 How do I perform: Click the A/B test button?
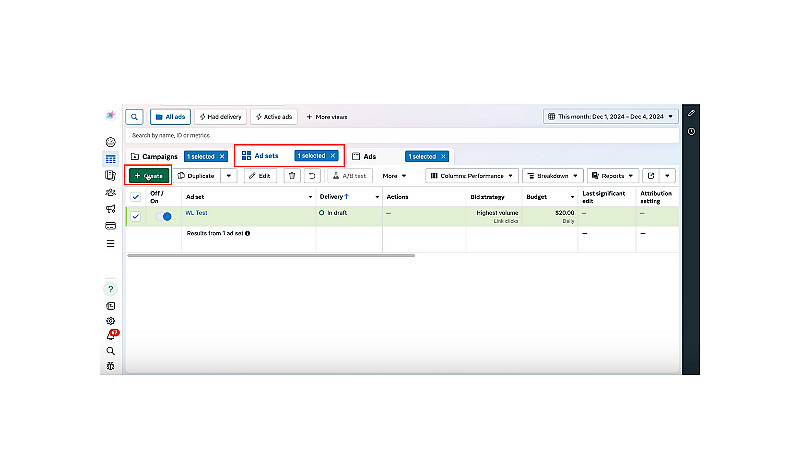point(350,176)
